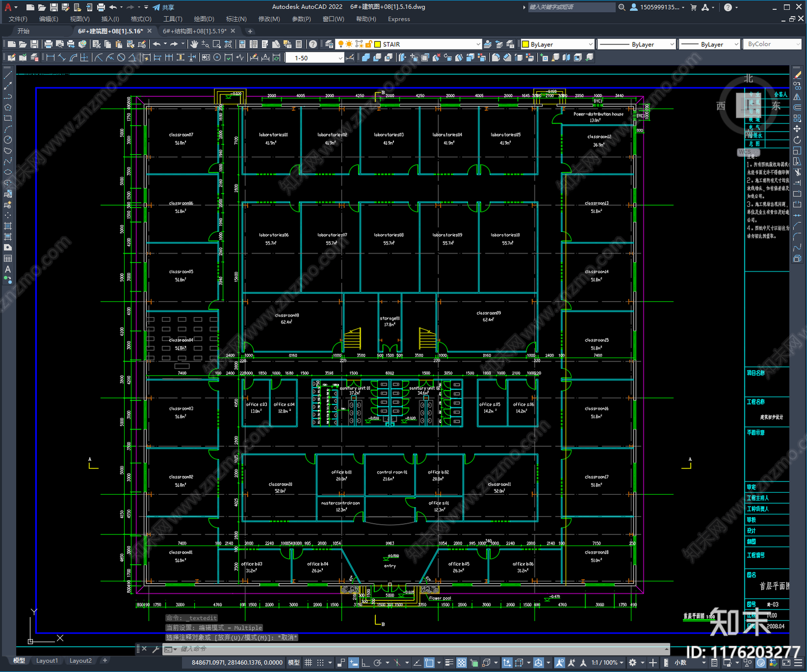Select the Circle draw tool
This screenshot has height=672, width=807.
pos(8,140)
